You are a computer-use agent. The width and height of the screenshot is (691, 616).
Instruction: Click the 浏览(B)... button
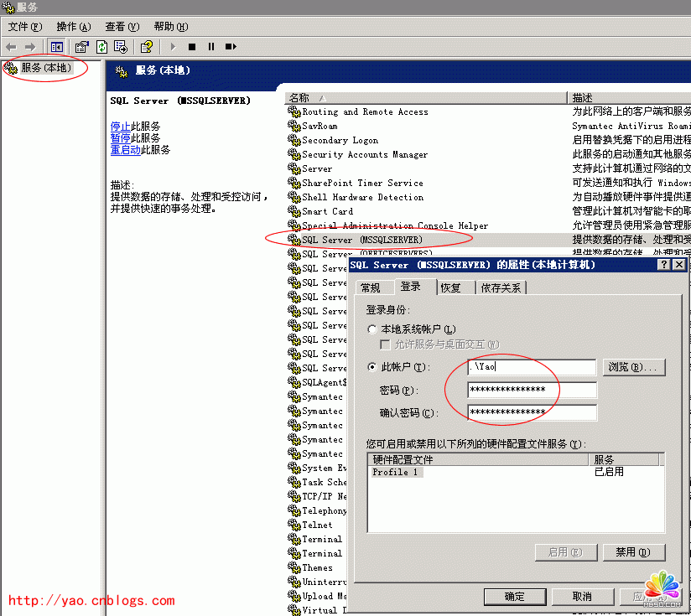pyautogui.click(x=634, y=367)
